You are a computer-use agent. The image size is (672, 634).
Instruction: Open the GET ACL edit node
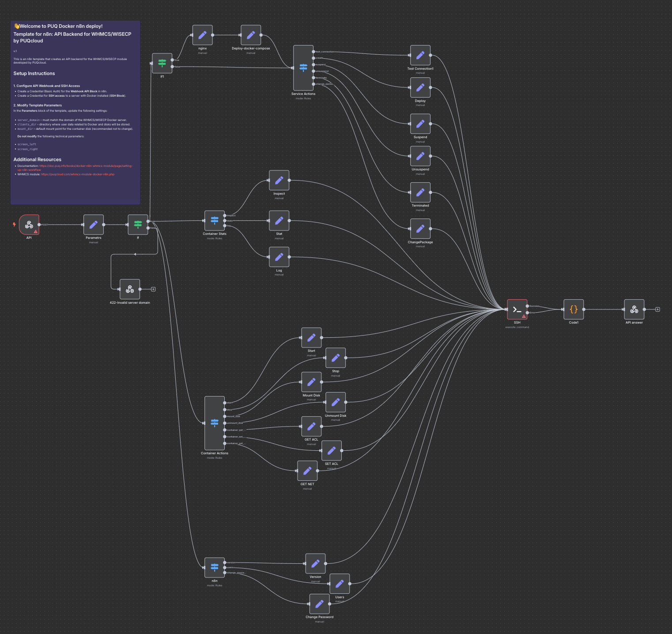(311, 426)
